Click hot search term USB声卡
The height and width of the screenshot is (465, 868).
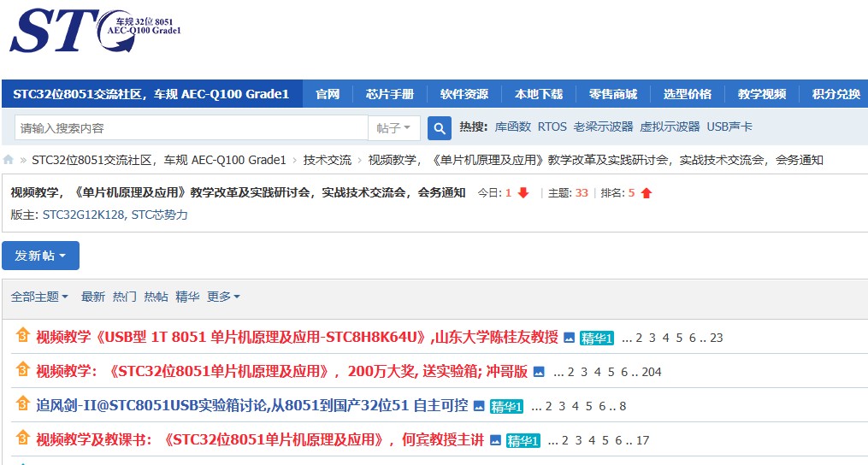click(x=729, y=127)
